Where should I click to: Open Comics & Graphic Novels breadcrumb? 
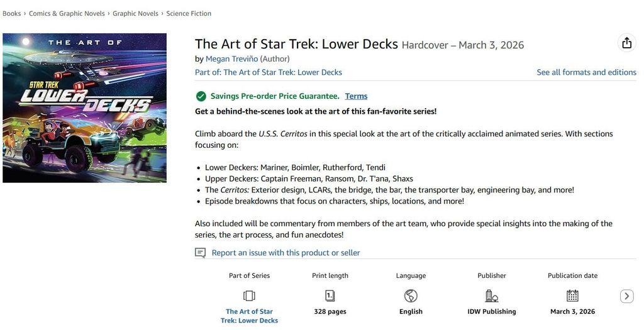pos(67,14)
